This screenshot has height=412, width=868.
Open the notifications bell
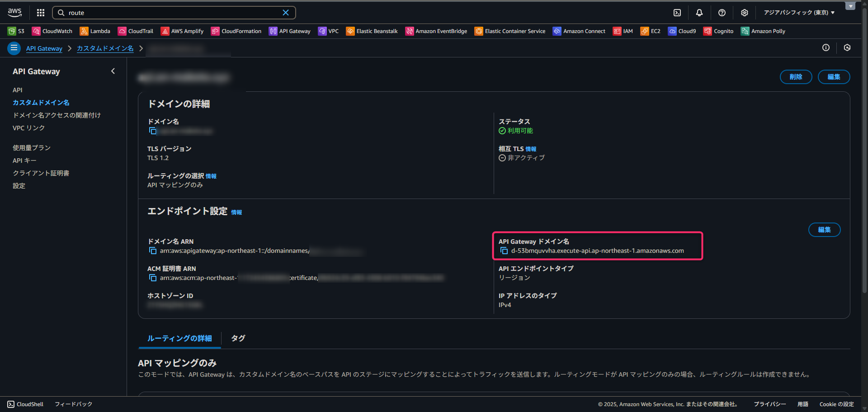tap(699, 13)
